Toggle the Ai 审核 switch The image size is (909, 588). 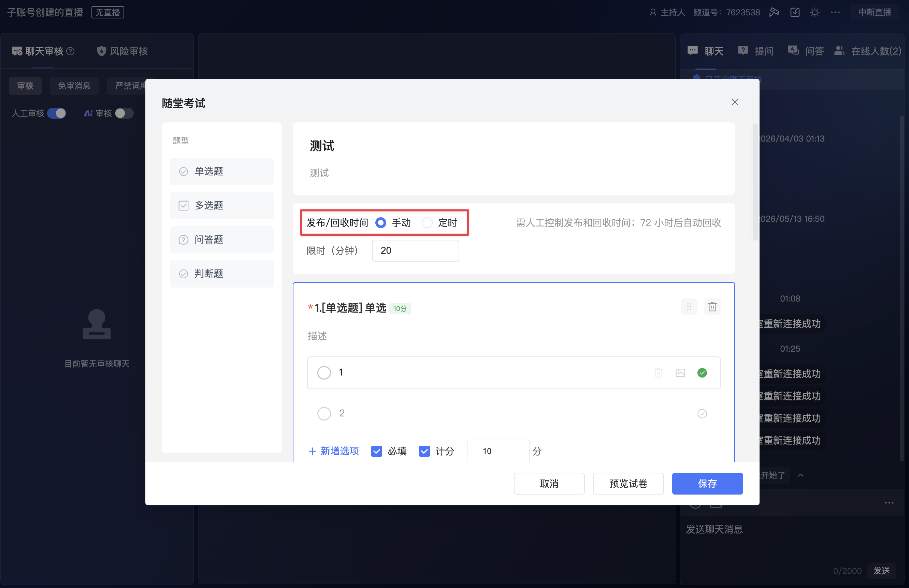click(124, 113)
